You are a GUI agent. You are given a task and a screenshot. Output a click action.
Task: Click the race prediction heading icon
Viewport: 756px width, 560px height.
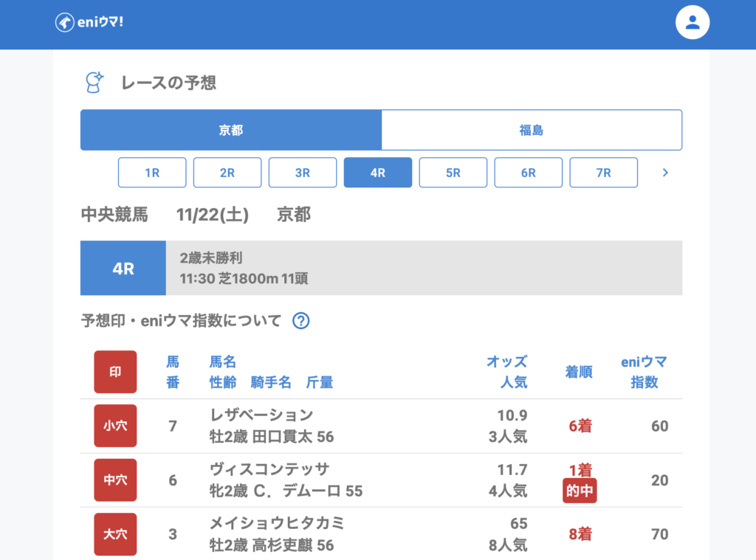94,83
